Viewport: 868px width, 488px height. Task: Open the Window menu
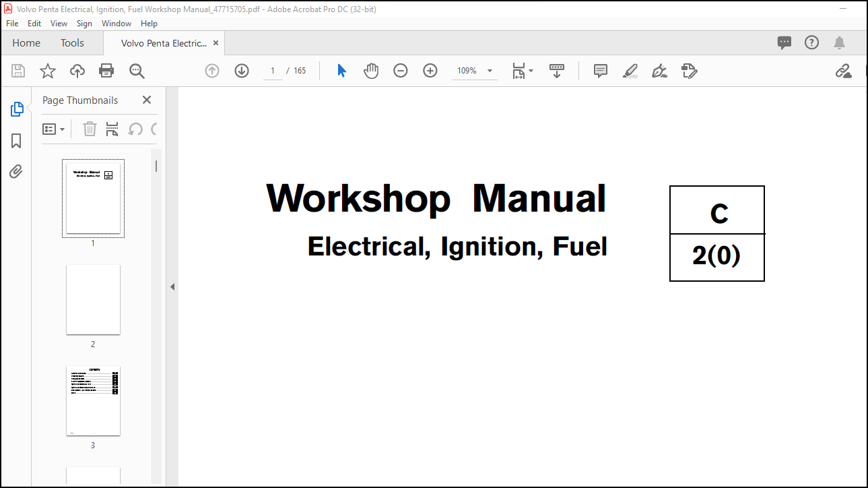tap(116, 23)
